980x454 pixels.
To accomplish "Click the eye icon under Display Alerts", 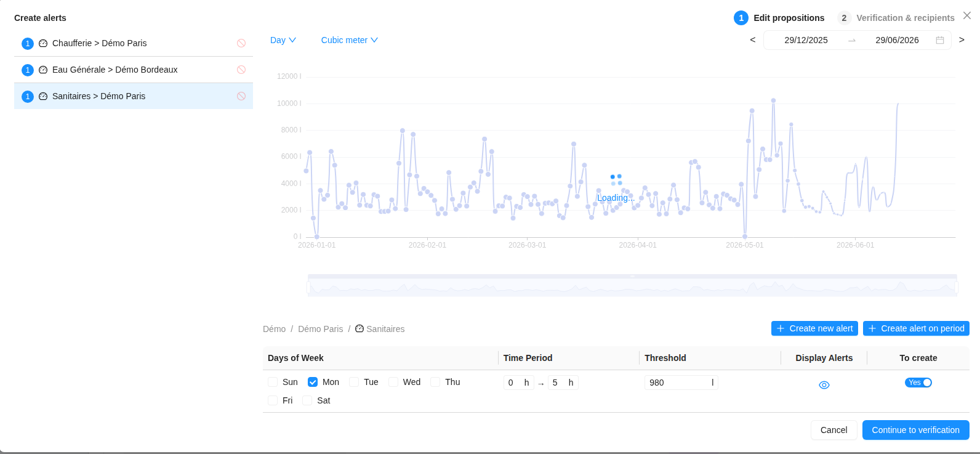I will [824, 385].
